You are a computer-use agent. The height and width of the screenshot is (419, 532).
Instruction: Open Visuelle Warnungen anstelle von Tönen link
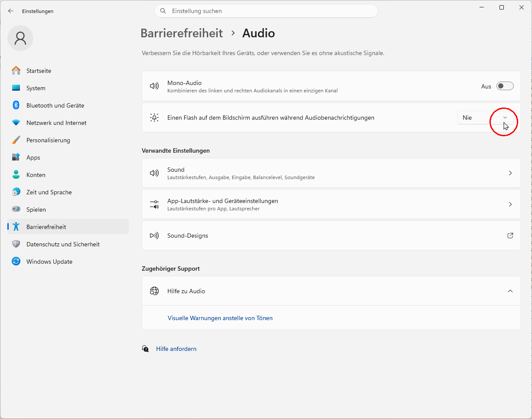point(220,318)
